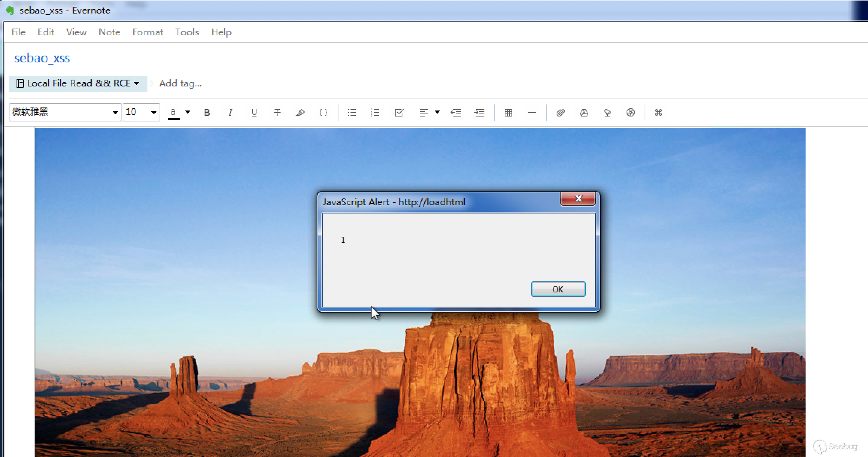Screen dimensions: 868x457
Task: Attach a file with the paperclip icon
Action: tap(560, 112)
